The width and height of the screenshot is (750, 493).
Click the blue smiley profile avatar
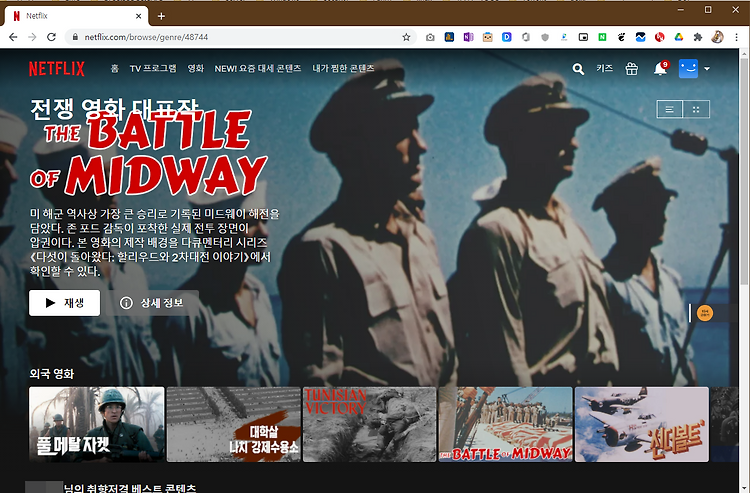(x=688, y=68)
